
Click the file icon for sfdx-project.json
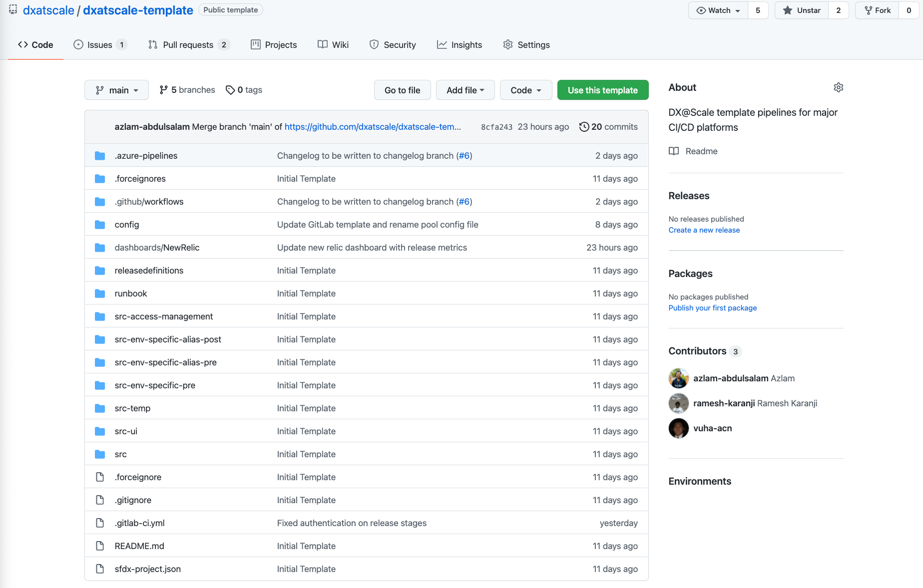[x=100, y=569]
